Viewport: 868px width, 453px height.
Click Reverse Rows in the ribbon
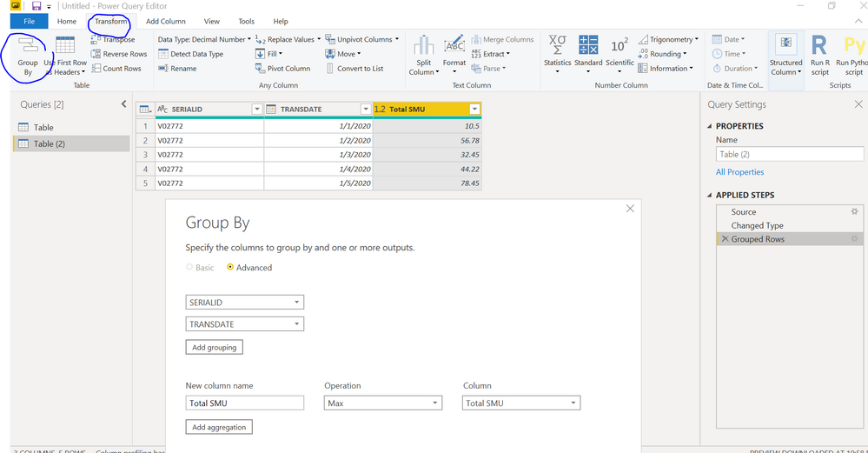pyautogui.click(x=119, y=54)
